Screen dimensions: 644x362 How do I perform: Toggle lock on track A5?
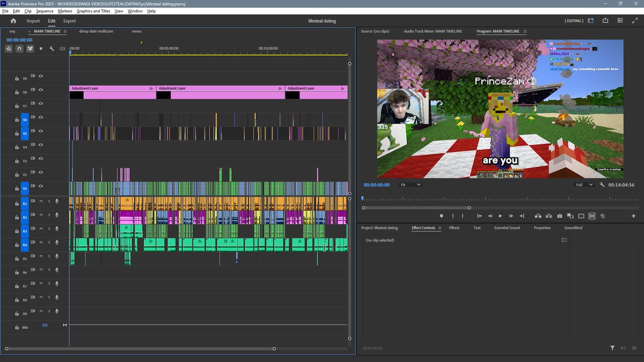tap(17, 258)
